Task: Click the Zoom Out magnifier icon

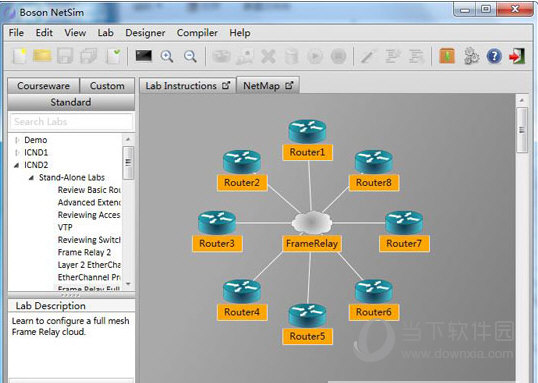Action: pyautogui.click(x=190, y=56)
